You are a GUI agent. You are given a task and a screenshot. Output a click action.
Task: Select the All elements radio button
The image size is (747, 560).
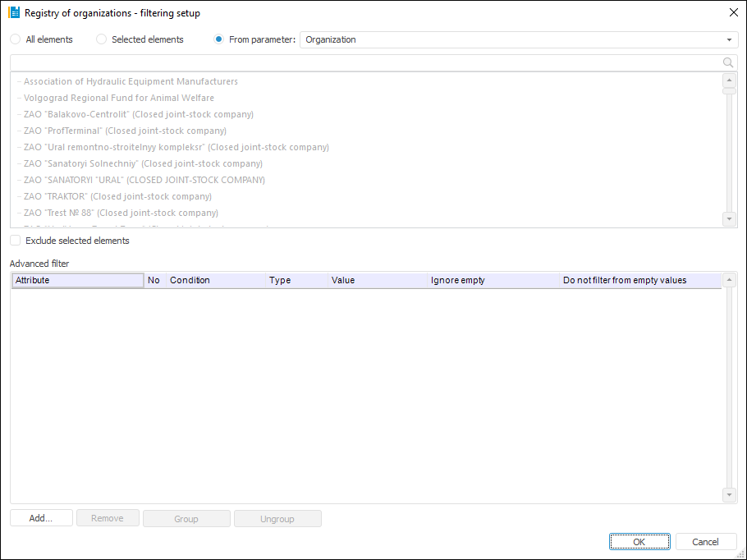click(x=16, y=39)
